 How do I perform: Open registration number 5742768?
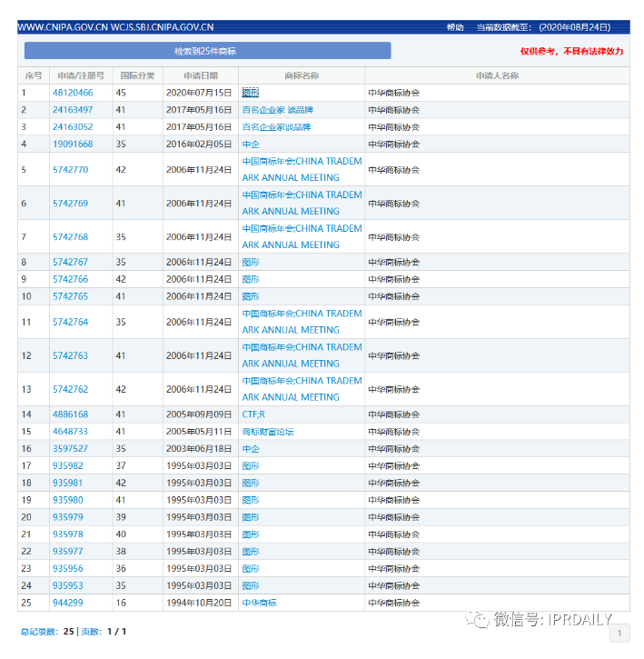tap(71, 237)
